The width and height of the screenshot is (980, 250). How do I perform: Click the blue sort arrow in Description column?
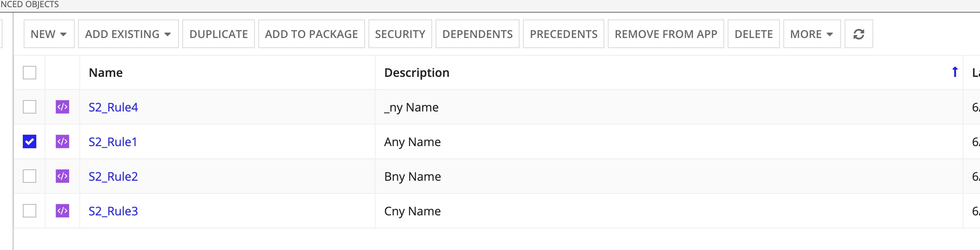[x=955, y=72]
